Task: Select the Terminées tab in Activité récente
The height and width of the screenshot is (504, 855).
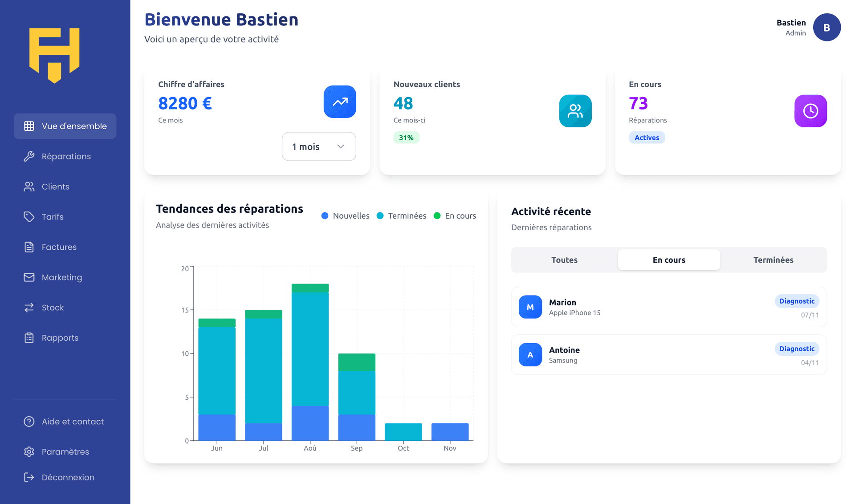Action: (774, 260)
